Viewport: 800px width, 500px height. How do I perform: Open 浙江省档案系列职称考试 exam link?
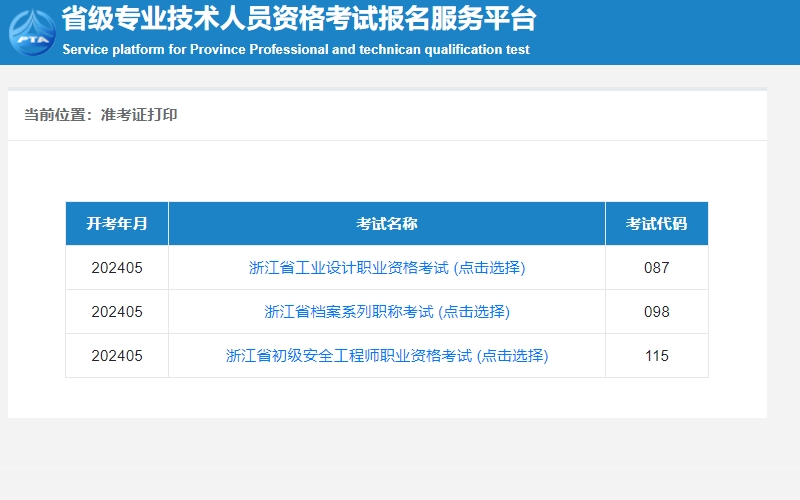click(x=387, y=312)
